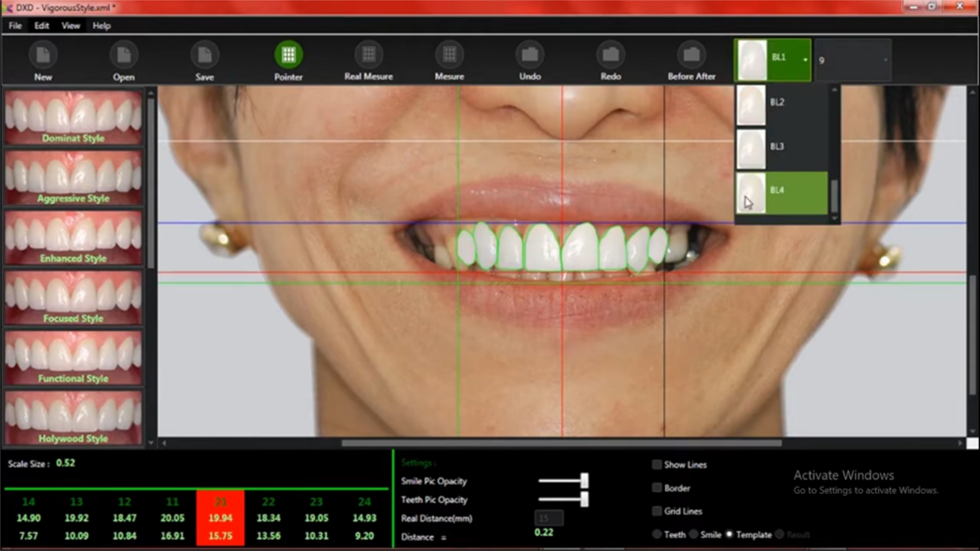Enable the Grid Lines checkbox
980x551 pixels.
(657, 511)
